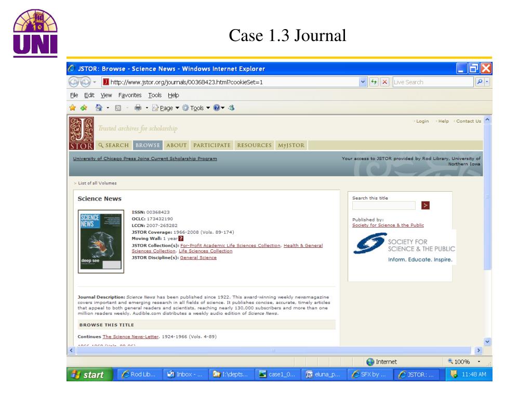Click the Print toolbar icon

point(138,108)
